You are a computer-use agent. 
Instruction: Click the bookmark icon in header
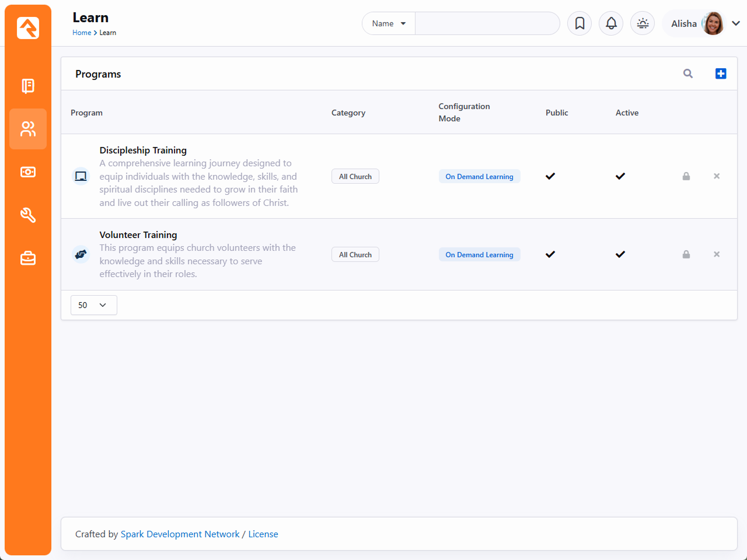point(580,23)
